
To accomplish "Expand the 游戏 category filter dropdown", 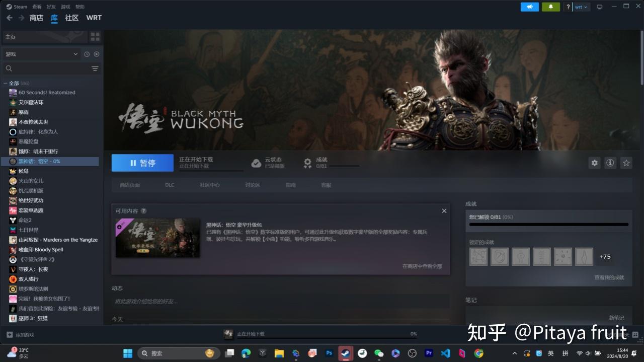I will 41,54.
